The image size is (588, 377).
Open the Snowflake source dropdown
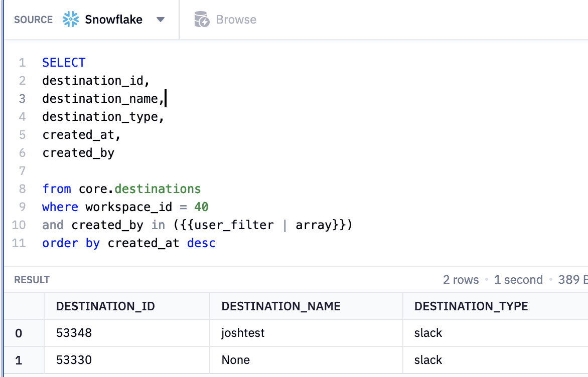161,19
